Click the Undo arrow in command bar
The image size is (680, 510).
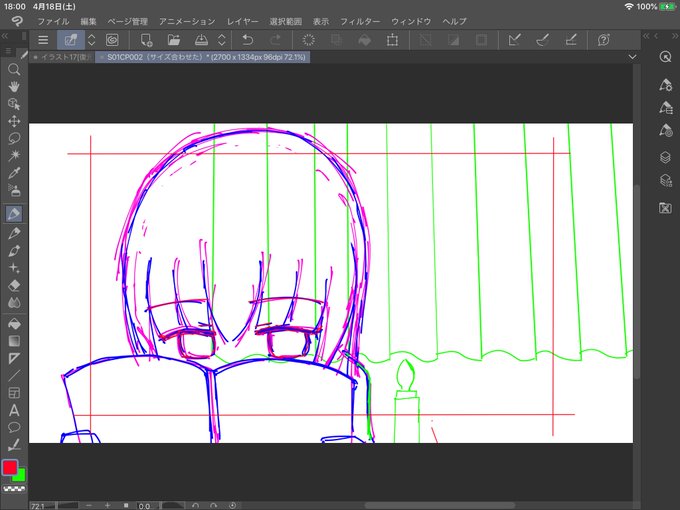[248, 40]
